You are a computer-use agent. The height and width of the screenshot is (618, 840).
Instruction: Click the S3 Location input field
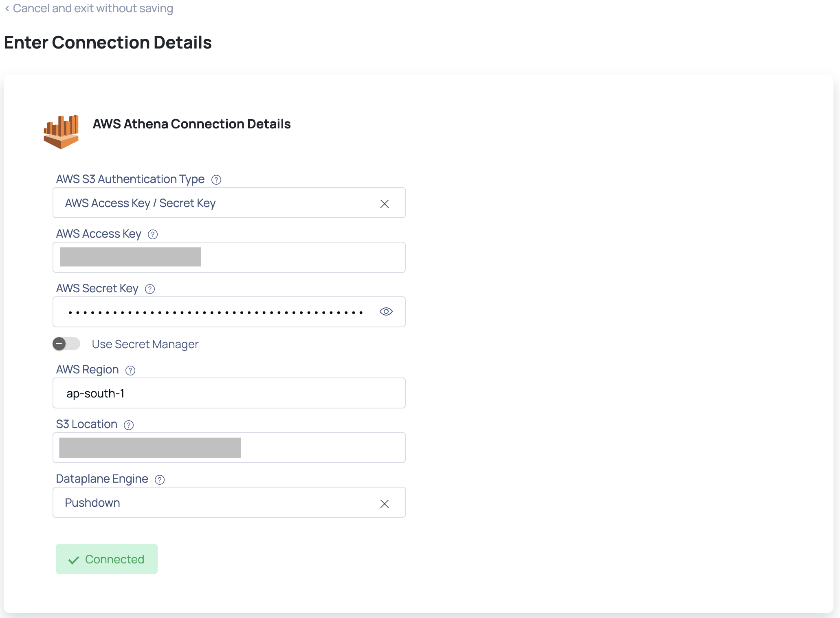tap(229, 448)
